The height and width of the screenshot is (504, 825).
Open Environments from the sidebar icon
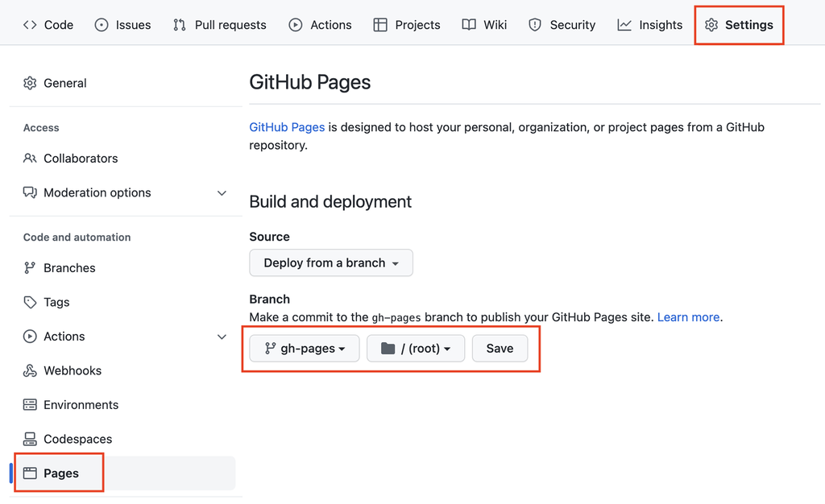[x=30, y=404]
